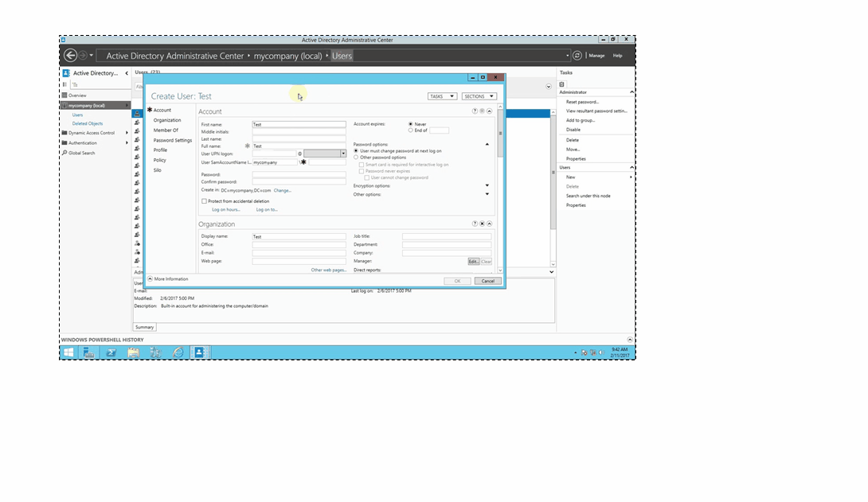Jump to Member Of section

[166, 130]
